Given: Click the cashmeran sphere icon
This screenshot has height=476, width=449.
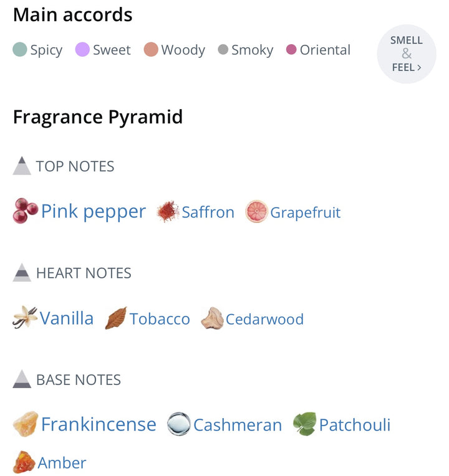Looking at the screenshot, I should tap(178, 424).
